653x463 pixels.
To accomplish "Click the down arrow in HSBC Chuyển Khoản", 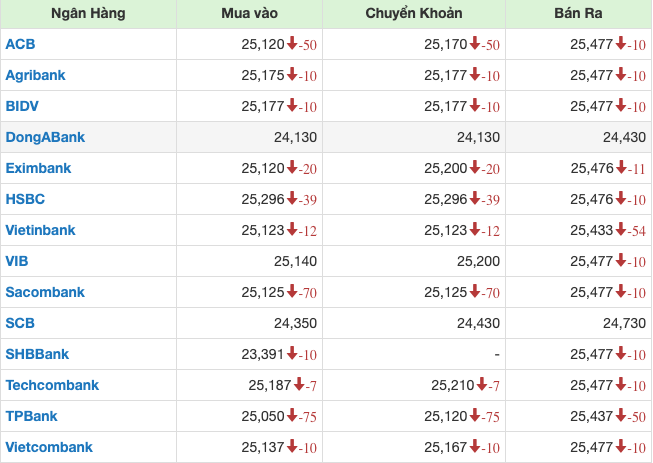I will coord(475,199).
